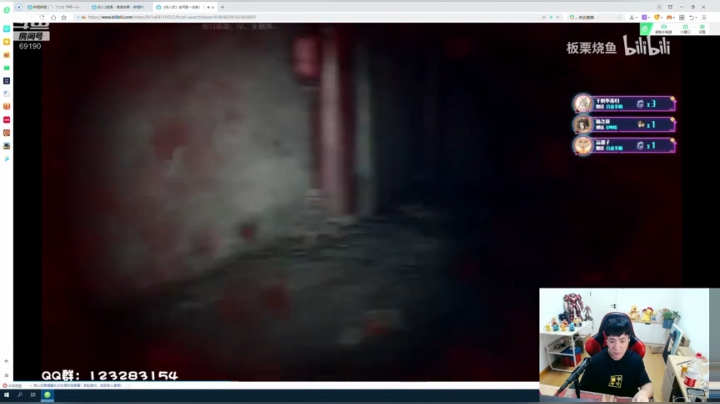Switch to the second browser tab
720x404 pixels.
click(118, 7)
